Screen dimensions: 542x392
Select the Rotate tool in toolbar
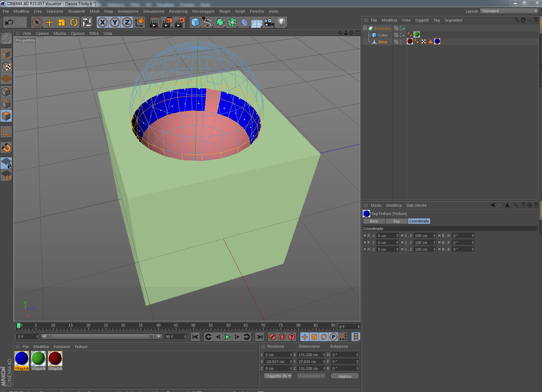point(74,23)
